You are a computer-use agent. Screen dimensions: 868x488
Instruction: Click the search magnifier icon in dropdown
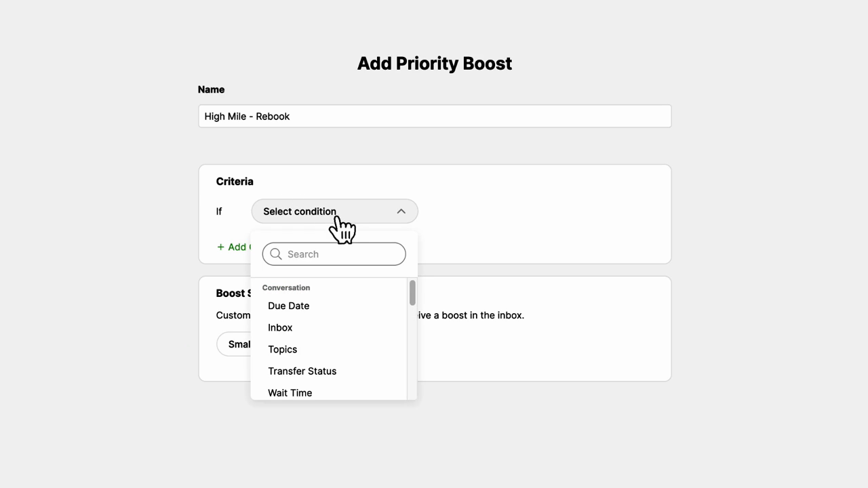pos(276,253)
